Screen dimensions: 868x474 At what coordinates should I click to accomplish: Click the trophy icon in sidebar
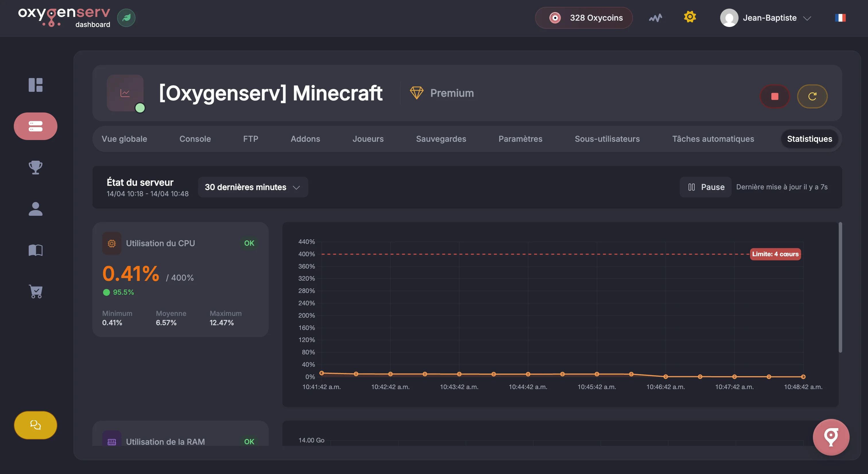35,167
